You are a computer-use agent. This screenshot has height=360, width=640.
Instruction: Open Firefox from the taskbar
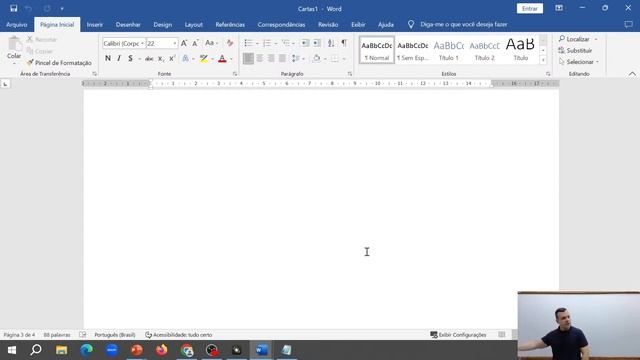click(x=162, y=350)
